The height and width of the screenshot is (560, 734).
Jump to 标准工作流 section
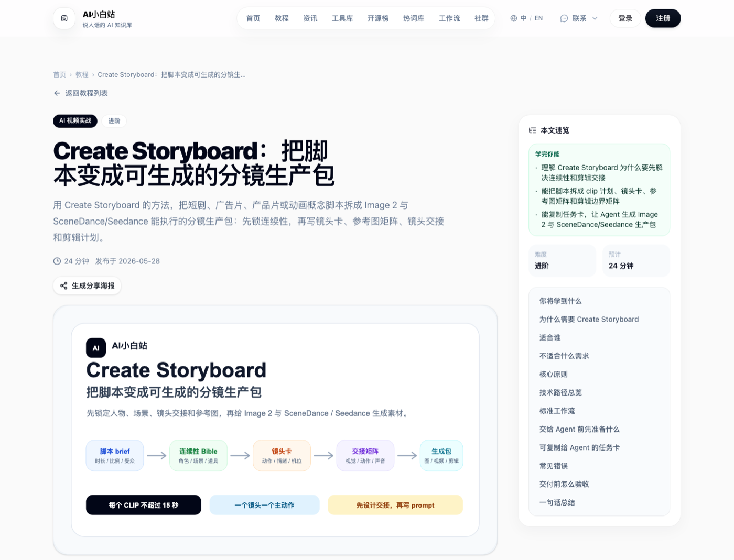pyautogui.click(x=557, y=411)
